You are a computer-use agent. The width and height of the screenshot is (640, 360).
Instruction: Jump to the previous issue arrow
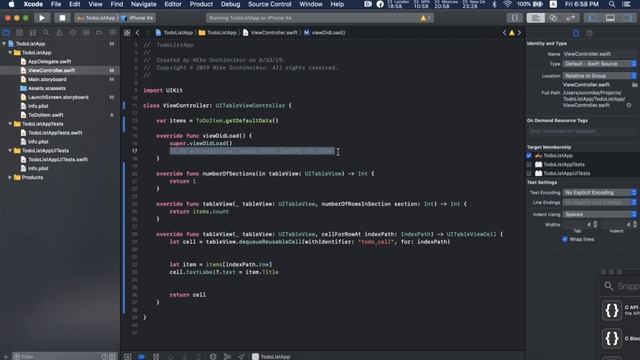pyautogui.click(x=504, y=33)
